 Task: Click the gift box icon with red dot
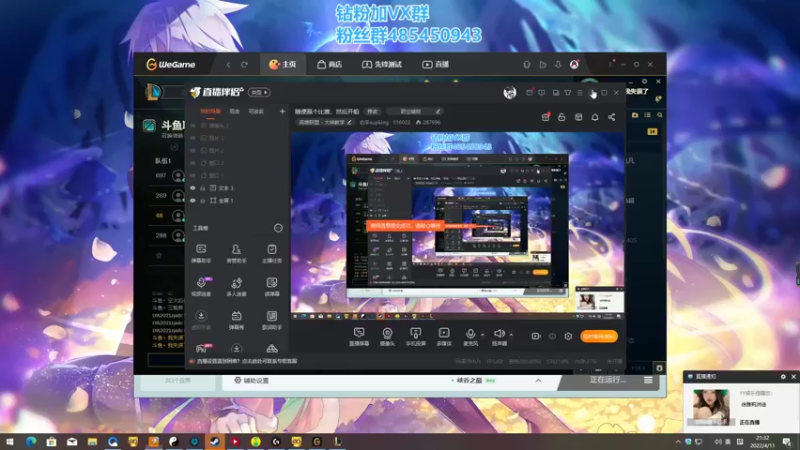click(545, 117)
